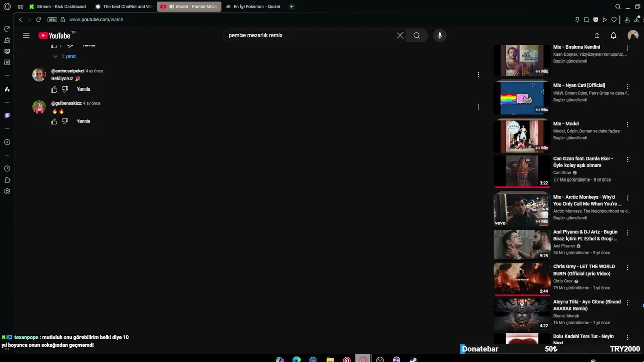The width and height of the screenshot is (644, 362).
Task: Open YouTube notifications bell
Action: point(613,35)
